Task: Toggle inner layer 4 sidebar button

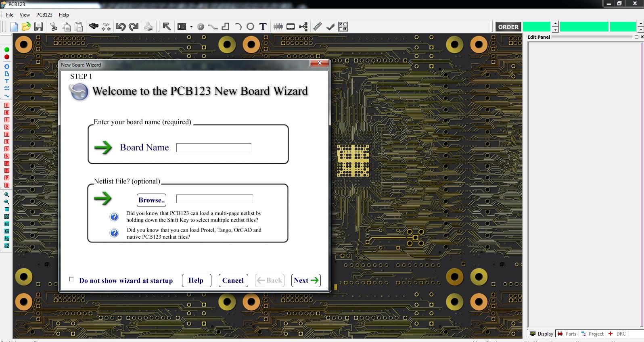Action: click(x=7, y=142)
